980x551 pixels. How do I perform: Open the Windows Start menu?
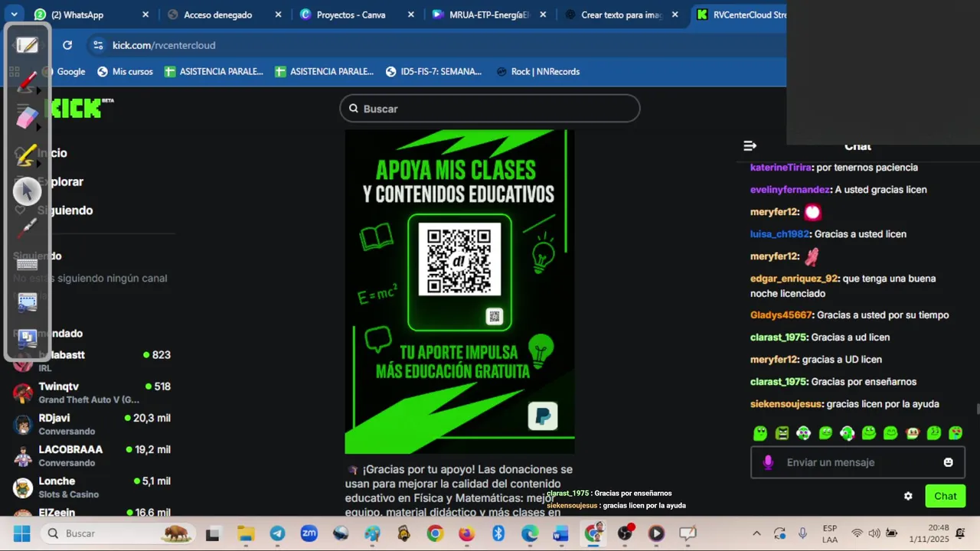click(x=21, y=533)
